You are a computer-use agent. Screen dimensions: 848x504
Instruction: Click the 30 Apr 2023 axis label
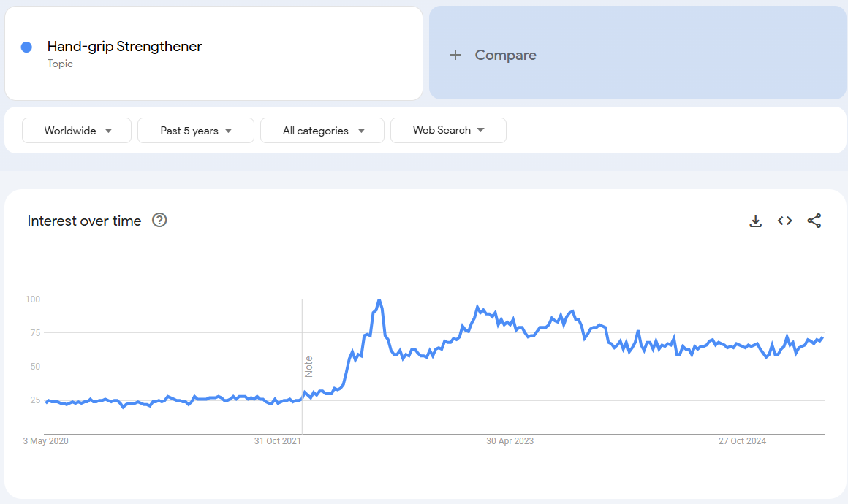pos(510,440)
